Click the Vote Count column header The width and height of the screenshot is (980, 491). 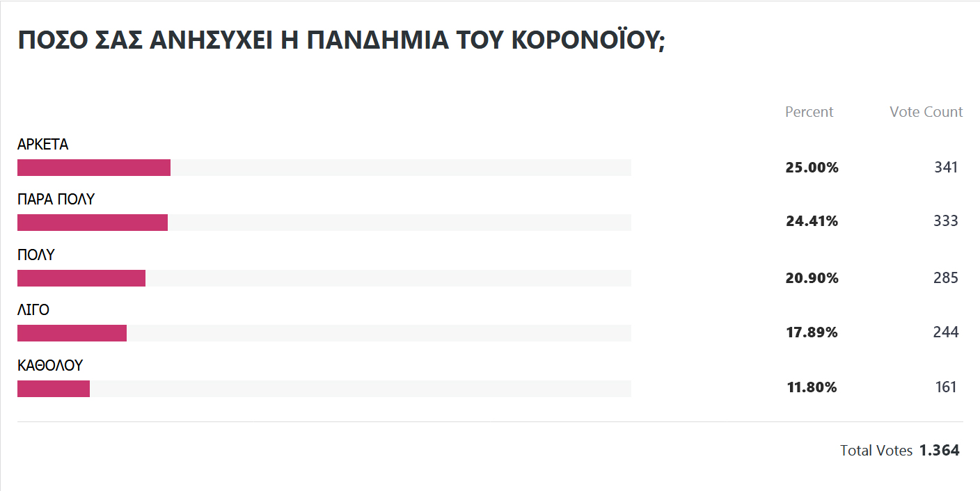(x=926, y=112)
